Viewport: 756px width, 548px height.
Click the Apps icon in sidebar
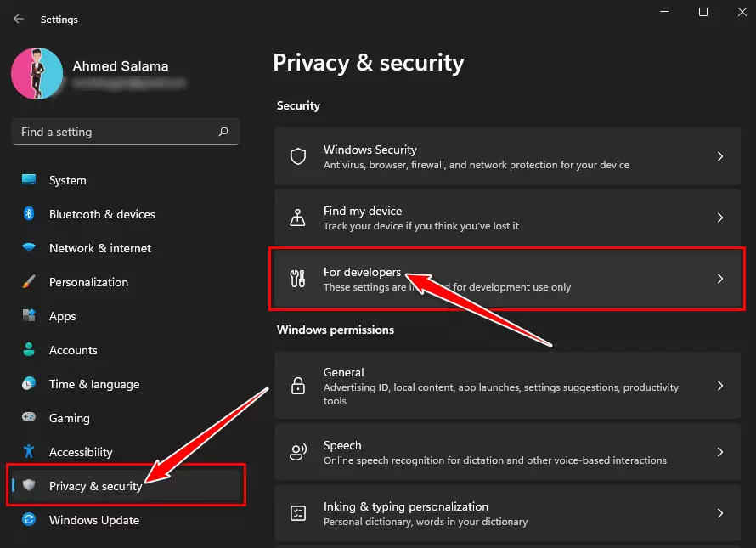click(29, 315)
